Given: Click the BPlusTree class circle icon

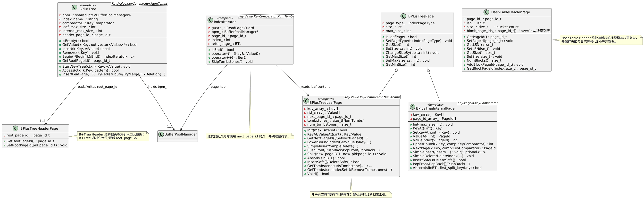Looking at the screenshot, I should 74,7.
